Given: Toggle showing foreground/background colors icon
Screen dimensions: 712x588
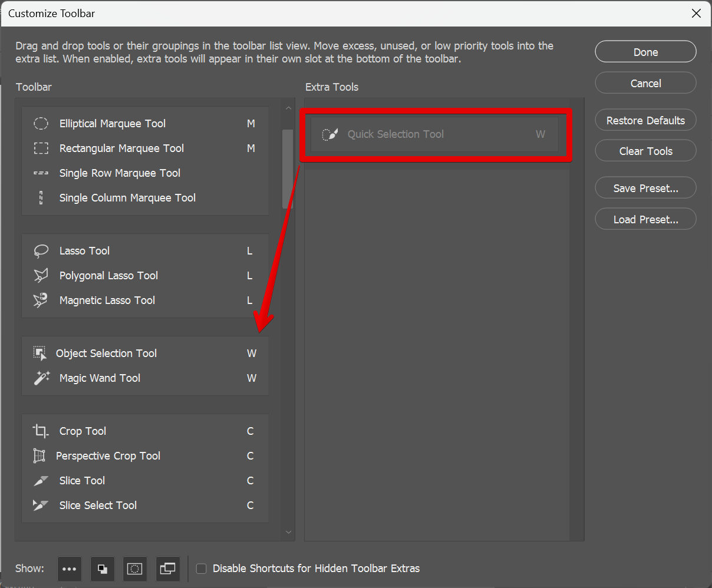Looking at the screenshot, I should click(103, 569).
